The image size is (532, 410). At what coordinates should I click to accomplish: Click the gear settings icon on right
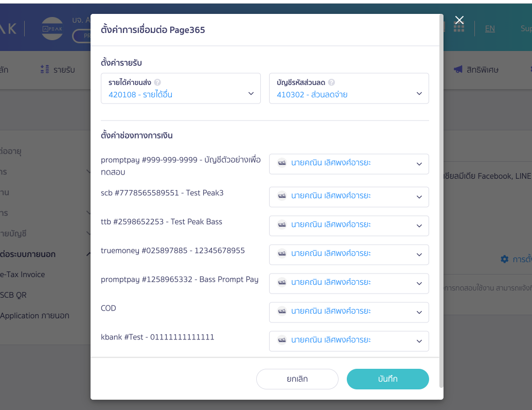coord(505,259)
